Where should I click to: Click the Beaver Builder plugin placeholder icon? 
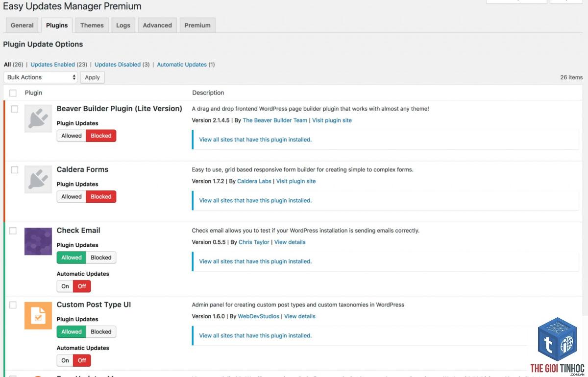(x=38, y=118)
